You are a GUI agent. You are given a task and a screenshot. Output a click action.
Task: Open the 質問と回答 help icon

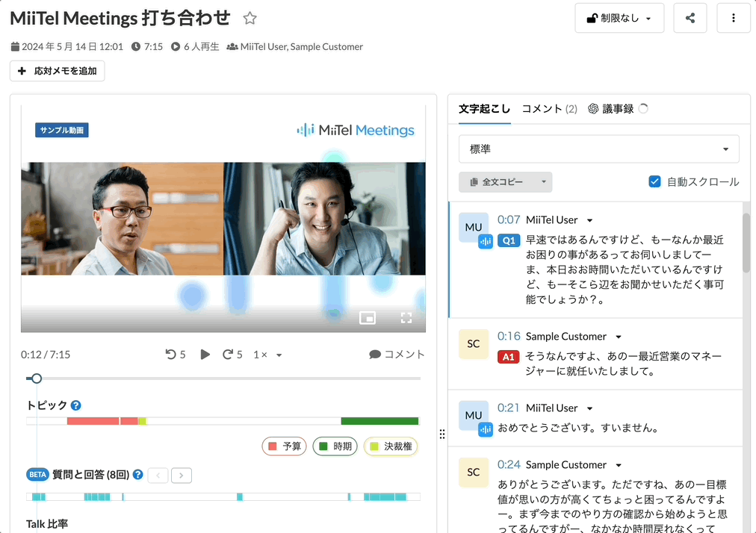[138, 475]
